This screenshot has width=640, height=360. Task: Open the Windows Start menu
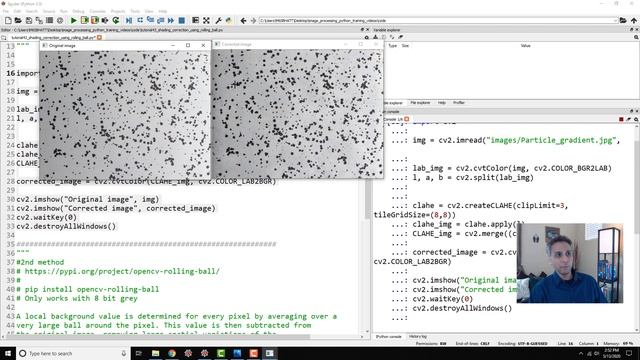tap(8, 353)
